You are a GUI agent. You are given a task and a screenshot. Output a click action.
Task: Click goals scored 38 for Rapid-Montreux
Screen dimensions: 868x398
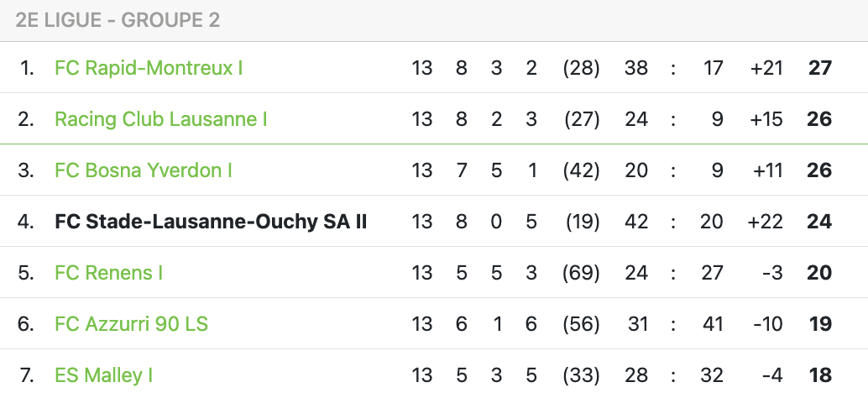636,68
